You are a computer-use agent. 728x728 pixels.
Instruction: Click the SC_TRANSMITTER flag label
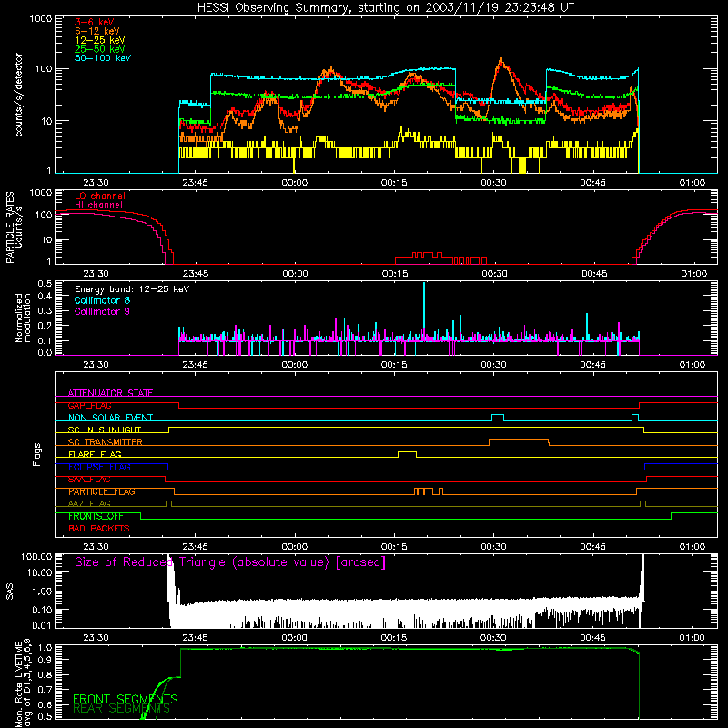tap(106, 442)
